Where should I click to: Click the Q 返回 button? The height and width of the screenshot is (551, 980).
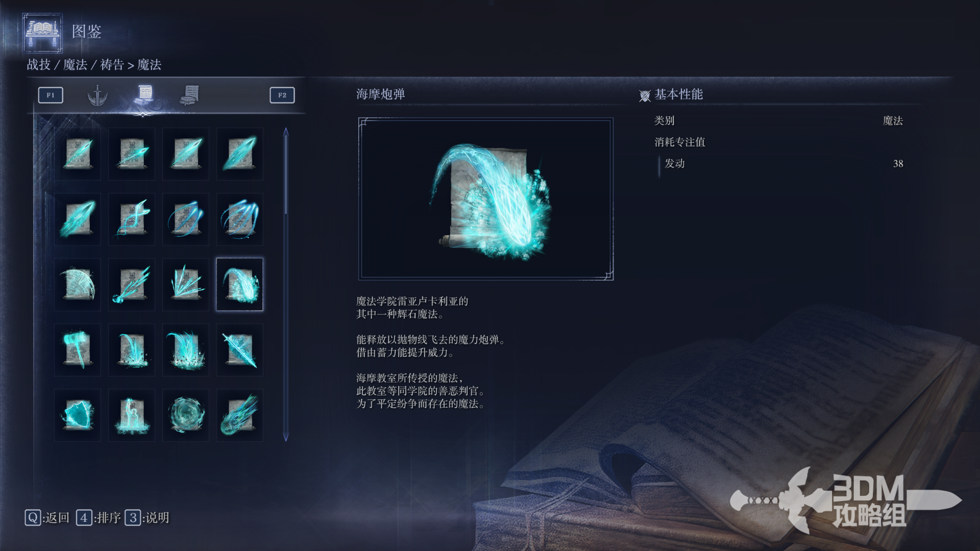tap(47, 518)
